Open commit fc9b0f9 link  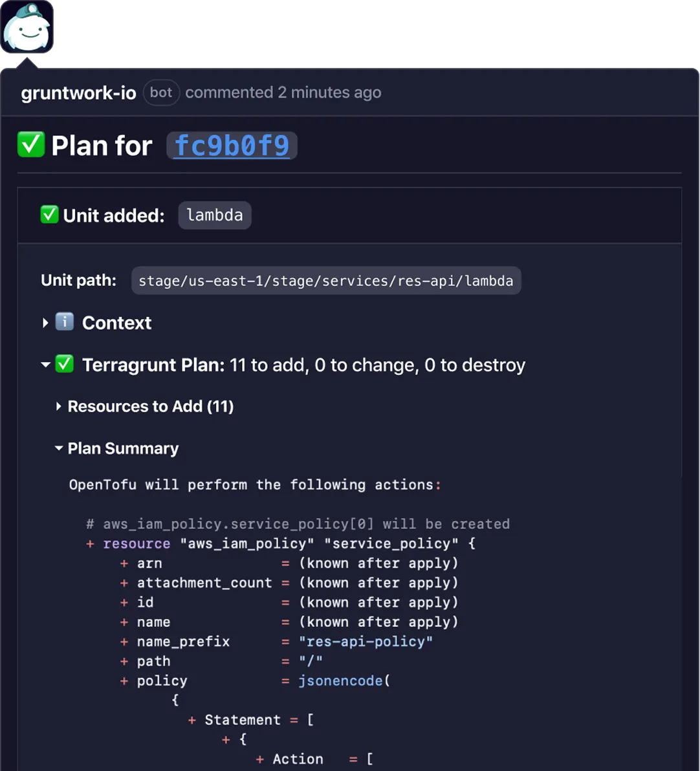[232, 146]
